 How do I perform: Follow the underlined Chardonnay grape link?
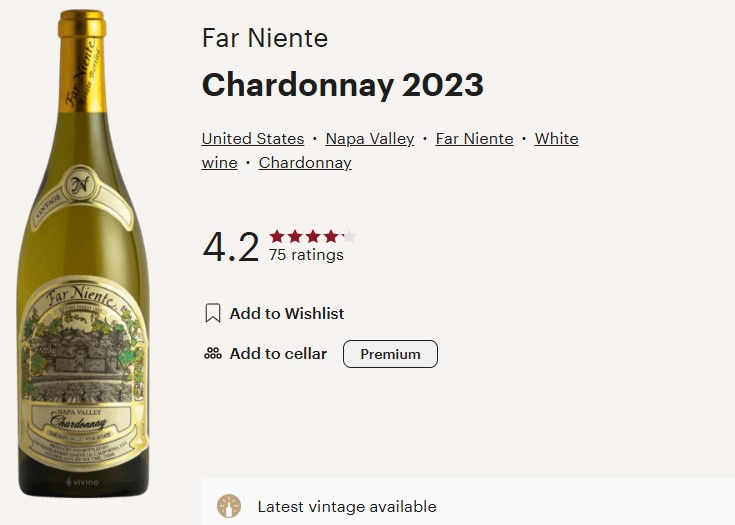coord(305,163)
